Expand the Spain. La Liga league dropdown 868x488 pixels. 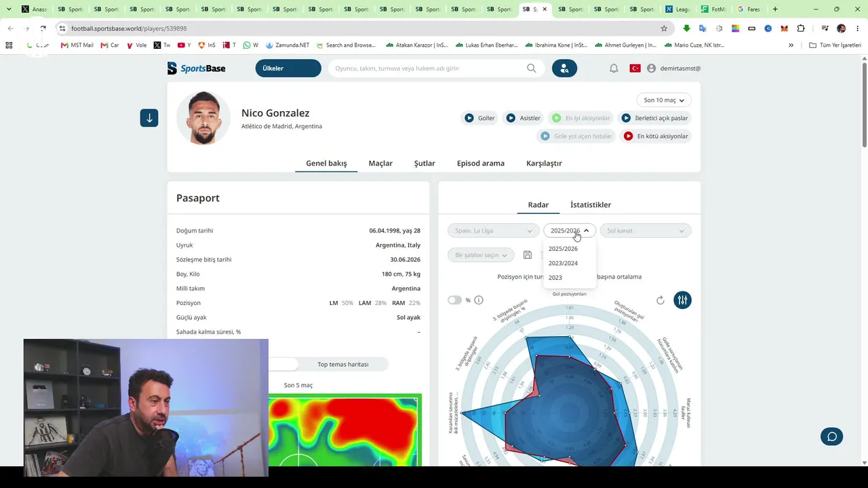(x=494, y=230)
